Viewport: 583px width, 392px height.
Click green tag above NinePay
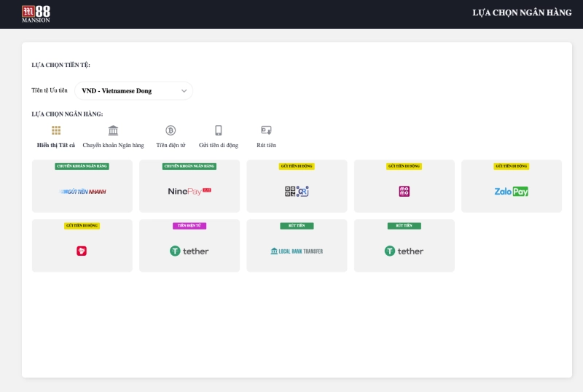click(x=189, y=166)
